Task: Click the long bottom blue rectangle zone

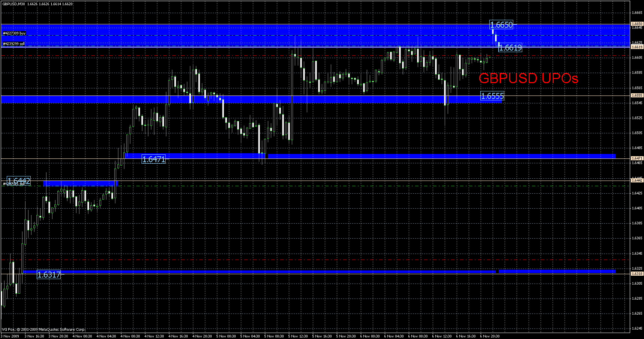Action: click(262, 271)
